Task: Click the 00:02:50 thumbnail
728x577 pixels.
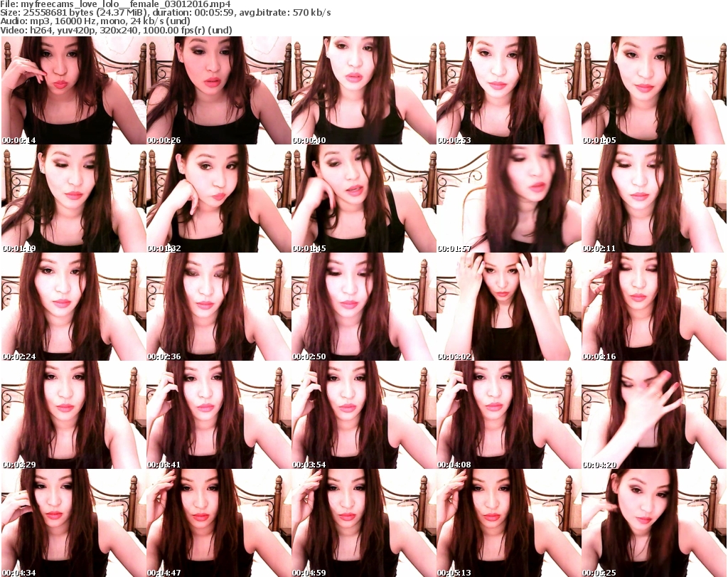Action: click(363, 307)
